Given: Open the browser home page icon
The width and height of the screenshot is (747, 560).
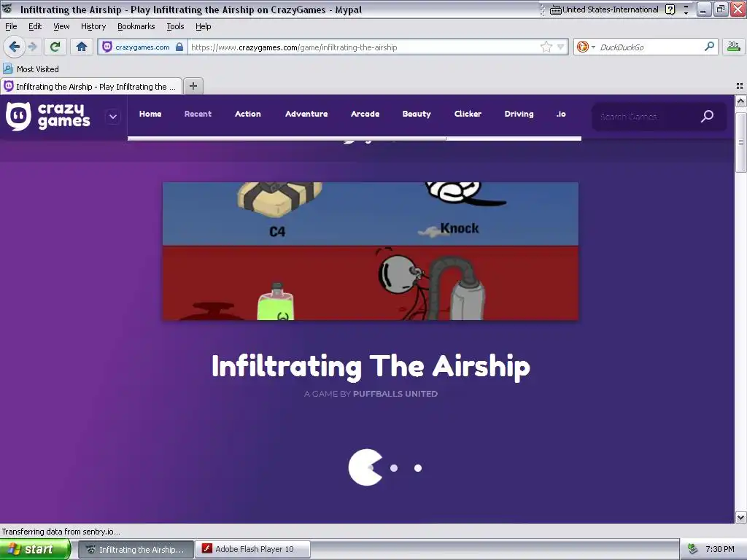Looking at the screenshot, I should click(82, 47).
